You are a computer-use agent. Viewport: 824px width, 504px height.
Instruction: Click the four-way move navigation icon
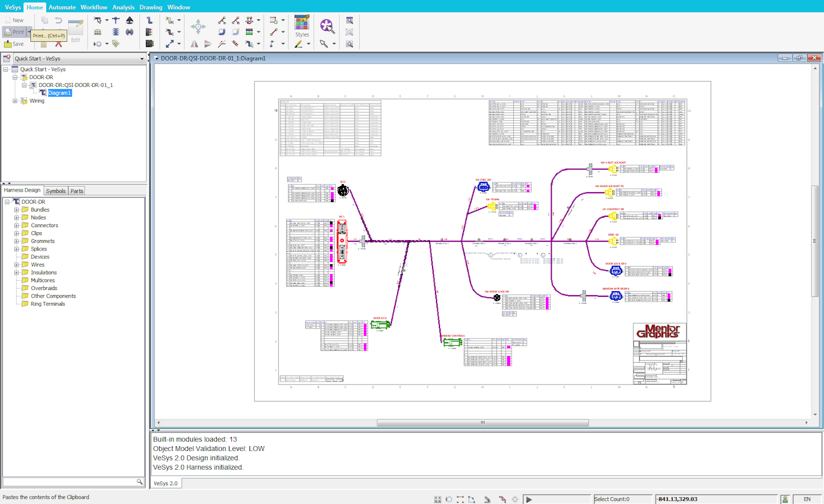pos(198,26)
